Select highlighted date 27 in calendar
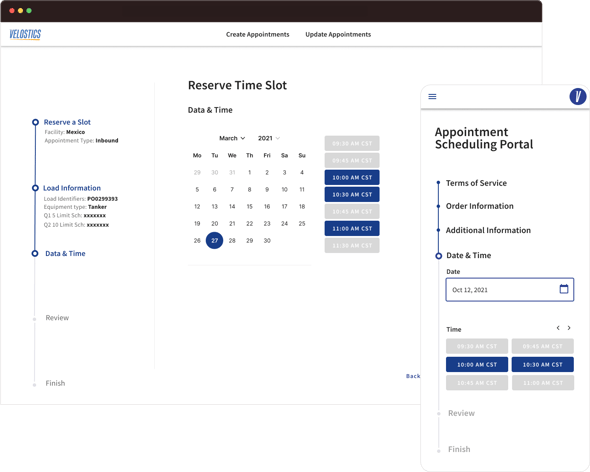Viewport: 590px width, 472px height. 214,241
